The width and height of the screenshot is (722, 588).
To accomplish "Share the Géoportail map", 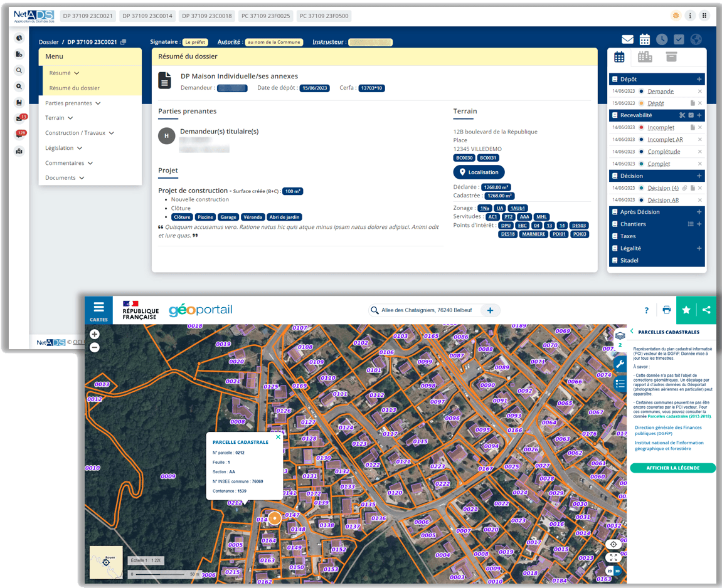I will click(707, 310).
